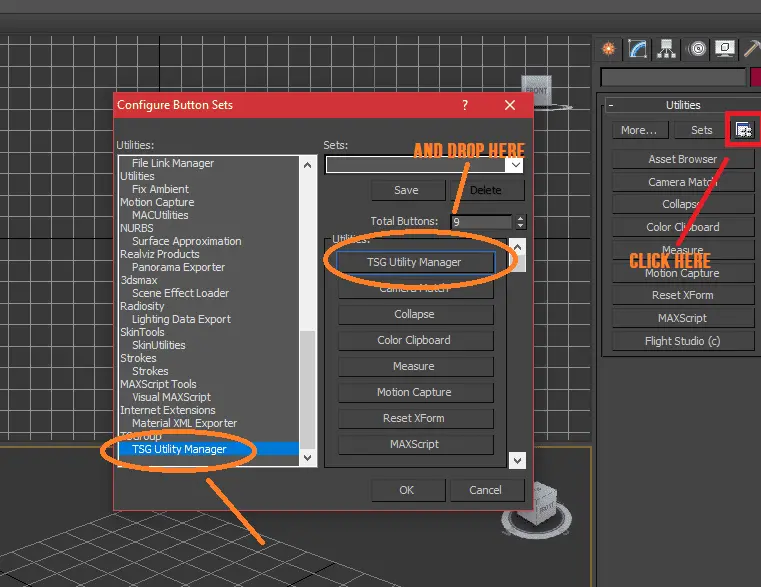This screenshot has height=587, width=761.
Task: Select Lighting Data Export in list
Action: (x=182, y=319)
